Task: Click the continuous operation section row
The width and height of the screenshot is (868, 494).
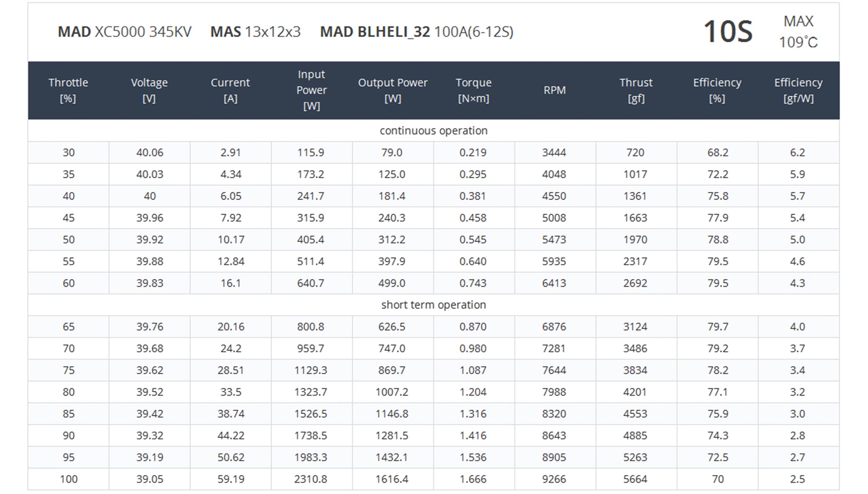Action: pos(433,130)
